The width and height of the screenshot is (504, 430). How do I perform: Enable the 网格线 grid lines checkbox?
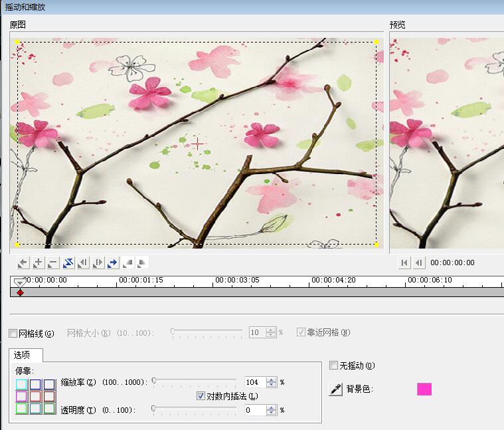pyautogui.click(x=13, y=333)
